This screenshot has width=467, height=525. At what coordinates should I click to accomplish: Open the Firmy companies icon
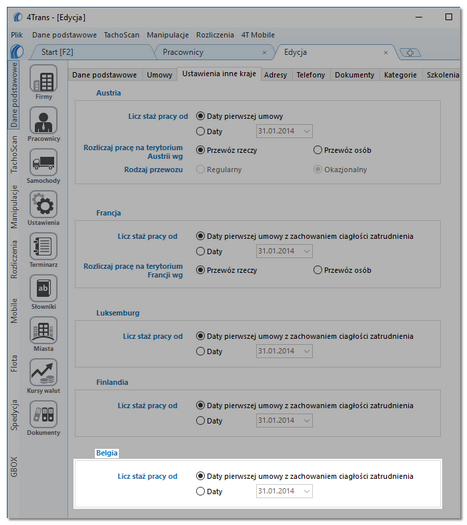point(44,79)
